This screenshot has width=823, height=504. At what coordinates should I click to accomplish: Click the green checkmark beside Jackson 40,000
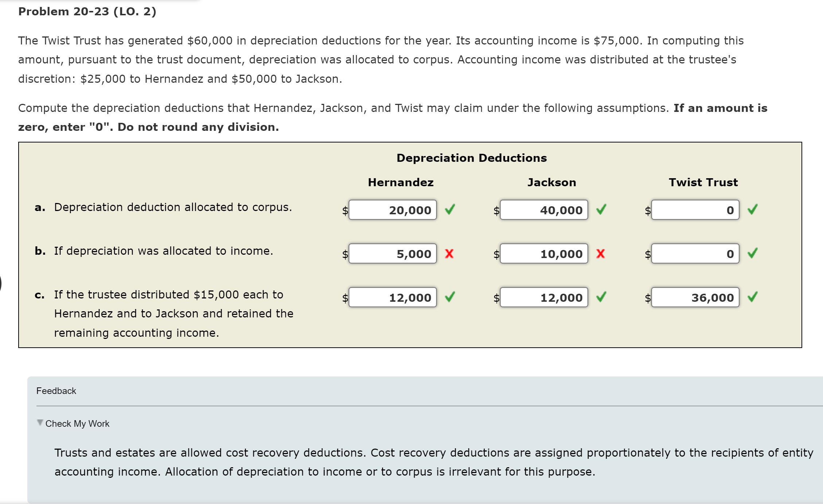(x=602, y=210)
